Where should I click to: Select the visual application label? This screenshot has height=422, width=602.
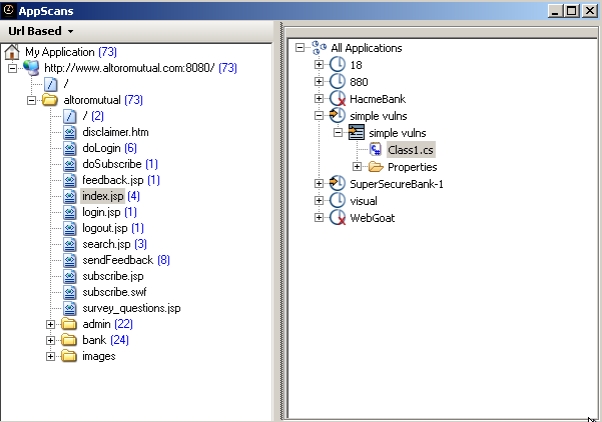(x=363, y=201)
